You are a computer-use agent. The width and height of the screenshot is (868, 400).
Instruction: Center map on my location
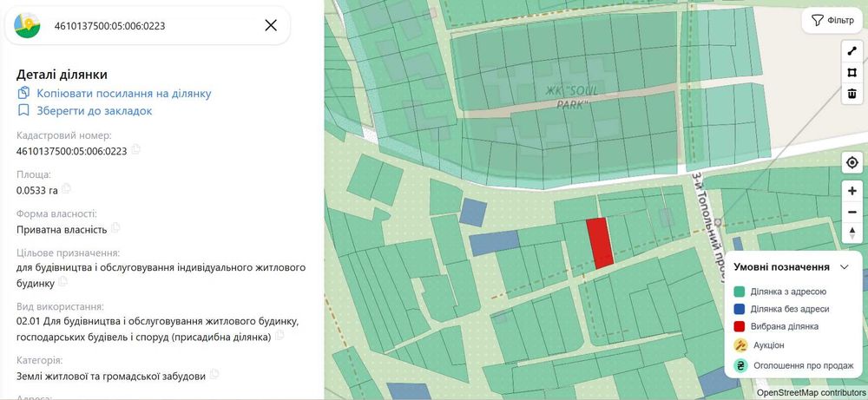[x=852, y=162]
